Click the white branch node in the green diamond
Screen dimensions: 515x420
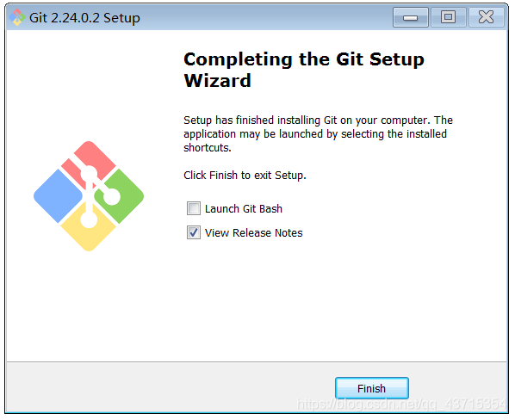tap(112, 196)
